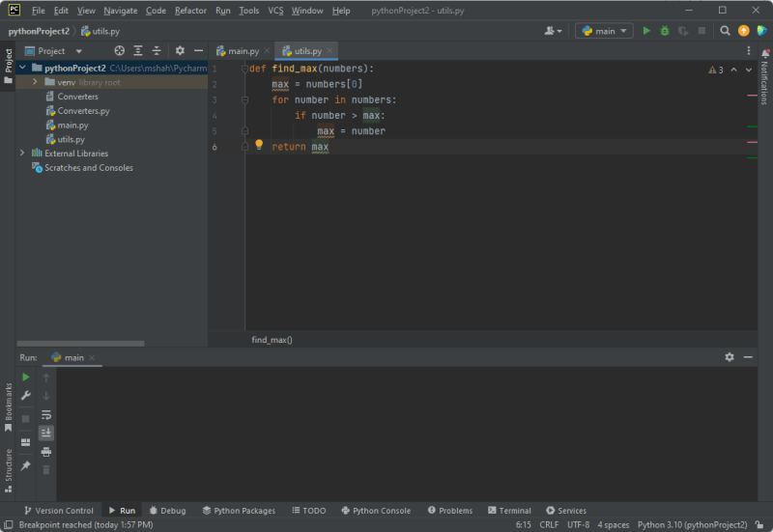Click Expand All icon in Project panel

[138, 51]
